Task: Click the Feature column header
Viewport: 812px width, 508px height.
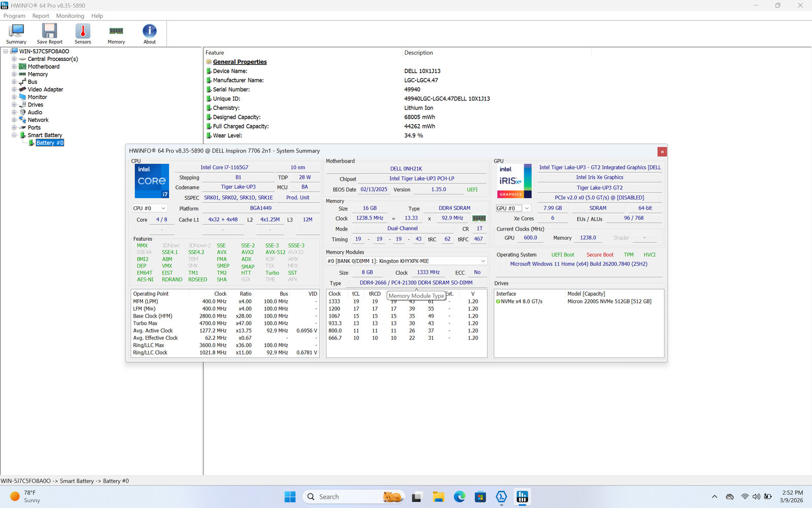Action: pos(302,53)
